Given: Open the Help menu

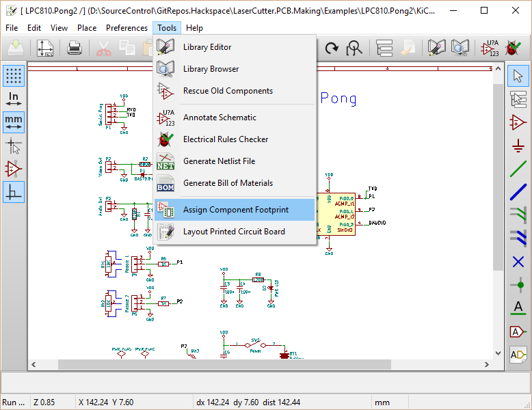Looking at the screenshot, I should [194, 28].
